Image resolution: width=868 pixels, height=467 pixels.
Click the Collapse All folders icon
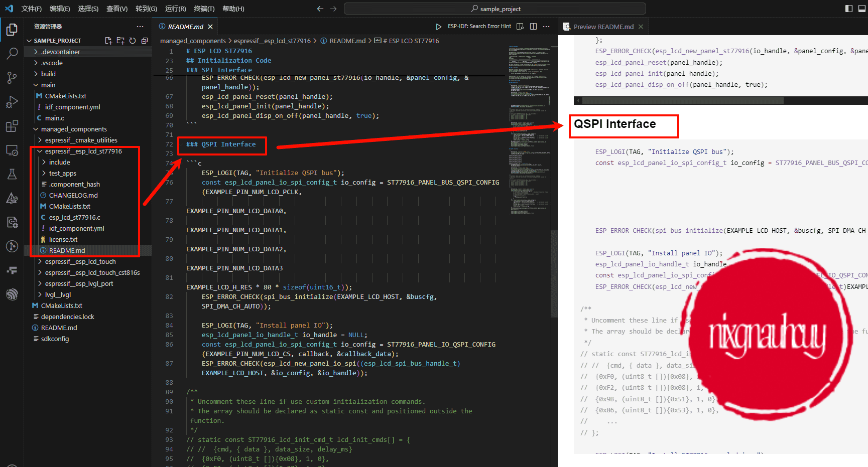145,41
